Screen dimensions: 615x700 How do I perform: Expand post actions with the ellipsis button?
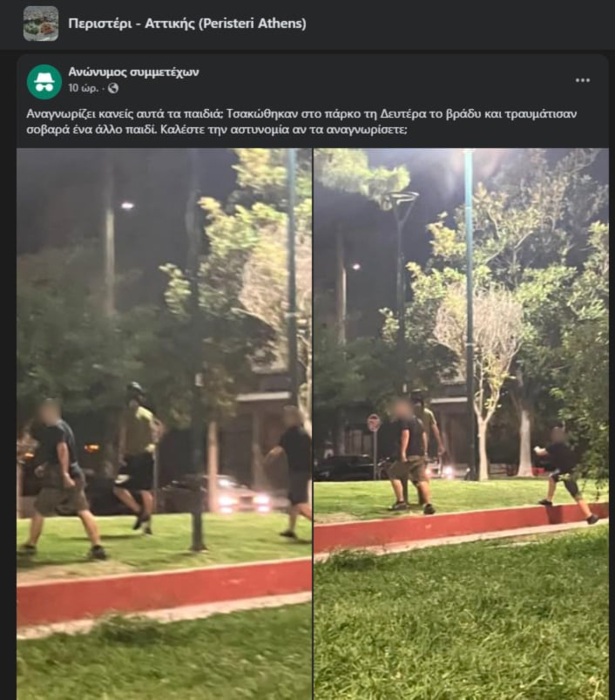point(583,80)
